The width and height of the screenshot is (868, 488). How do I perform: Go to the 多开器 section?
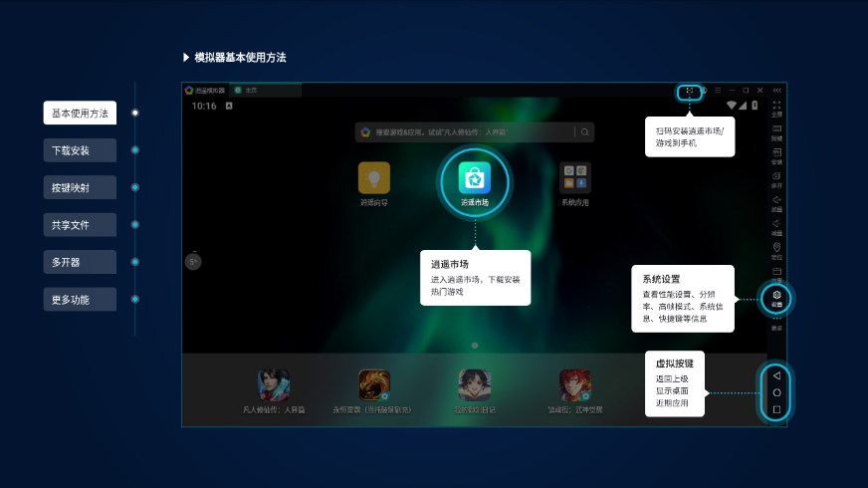80,262
